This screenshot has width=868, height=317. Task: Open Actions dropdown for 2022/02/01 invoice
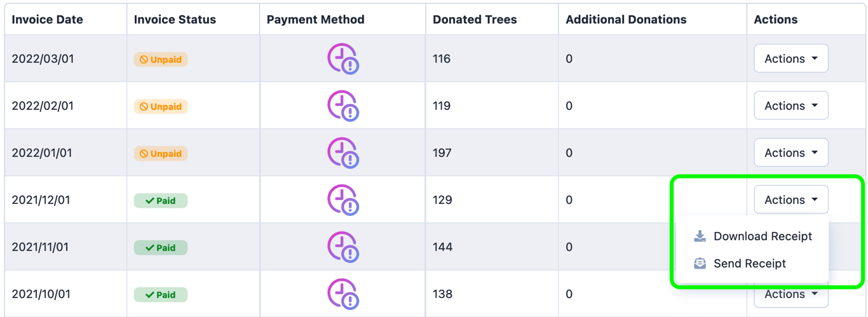[x=791, y=105]
